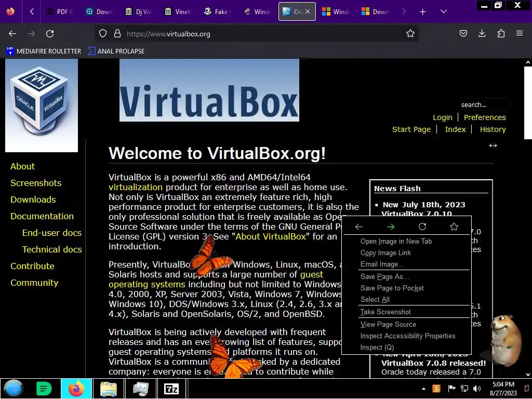This screenshot has width=532, height=399.
Task: Open the Extensions puzzle icon
Action: click(501, 33)
